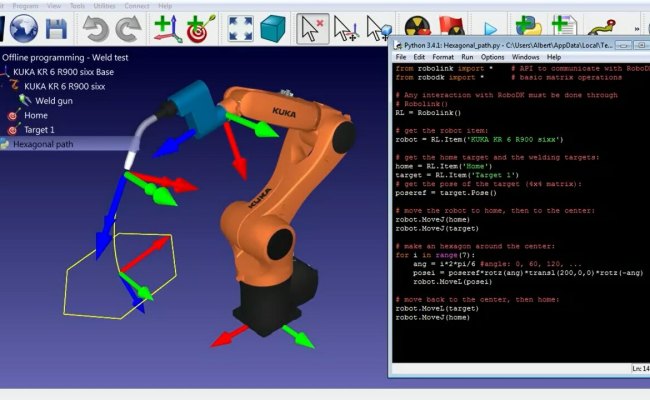Open the Edit menu in the Python window

point(419,57)
